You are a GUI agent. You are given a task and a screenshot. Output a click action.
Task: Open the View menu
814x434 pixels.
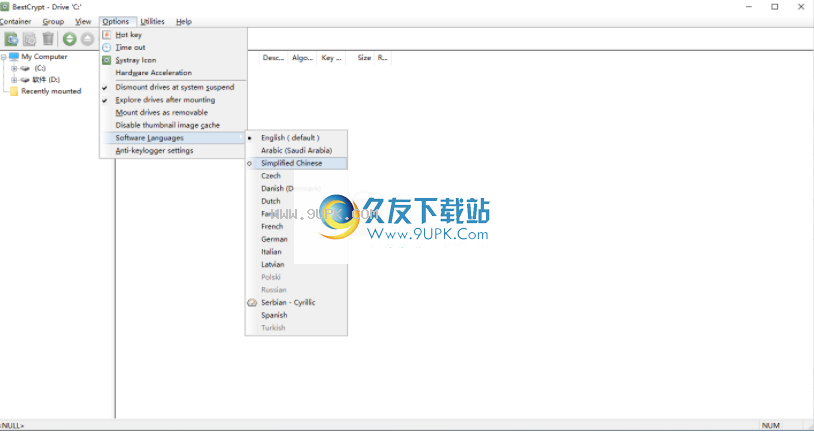coord(83,21)
